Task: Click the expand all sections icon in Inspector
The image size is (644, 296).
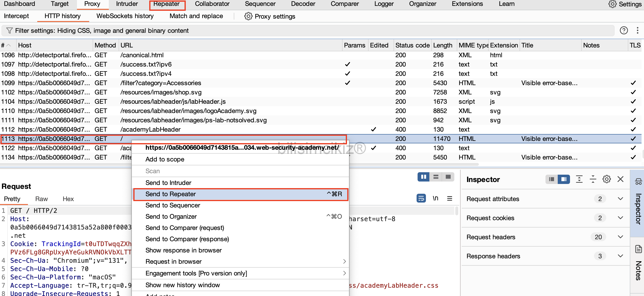Action: 579,179
